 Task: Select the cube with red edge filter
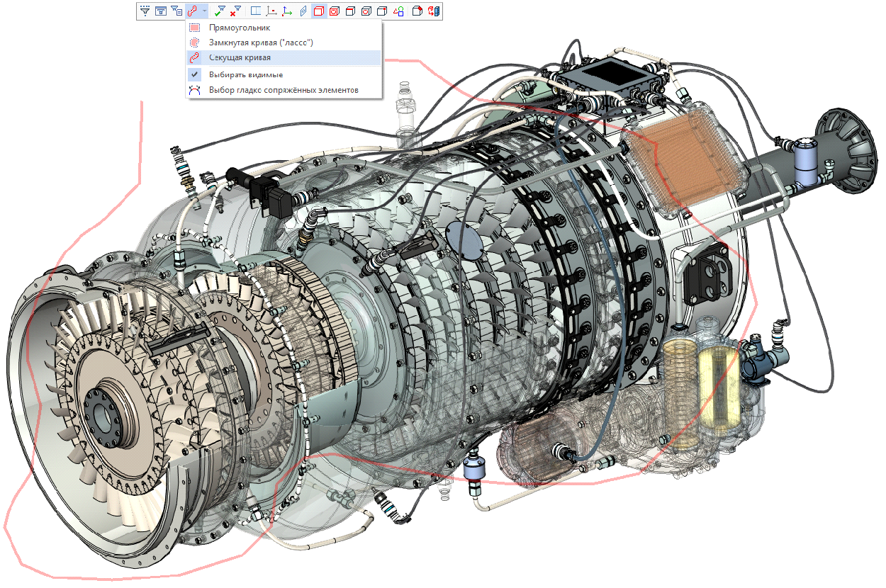pyautogui.click(x=350, y=11)
